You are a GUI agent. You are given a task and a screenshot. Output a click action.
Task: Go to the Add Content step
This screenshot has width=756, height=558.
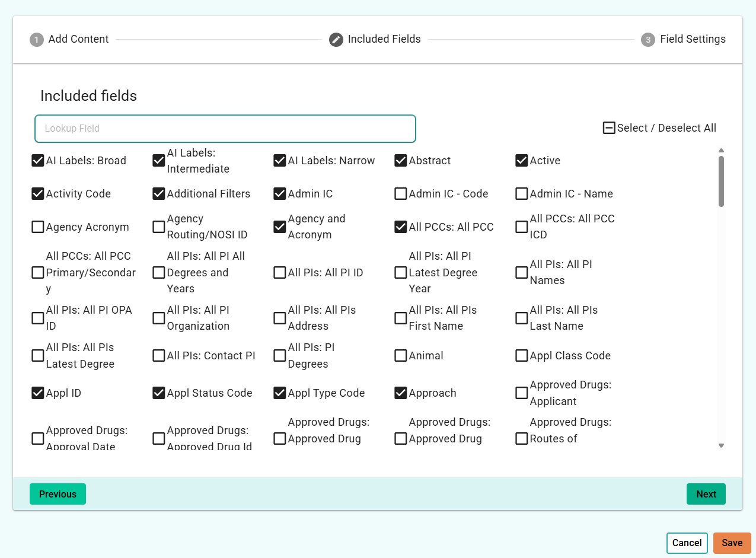click(78, 39)
